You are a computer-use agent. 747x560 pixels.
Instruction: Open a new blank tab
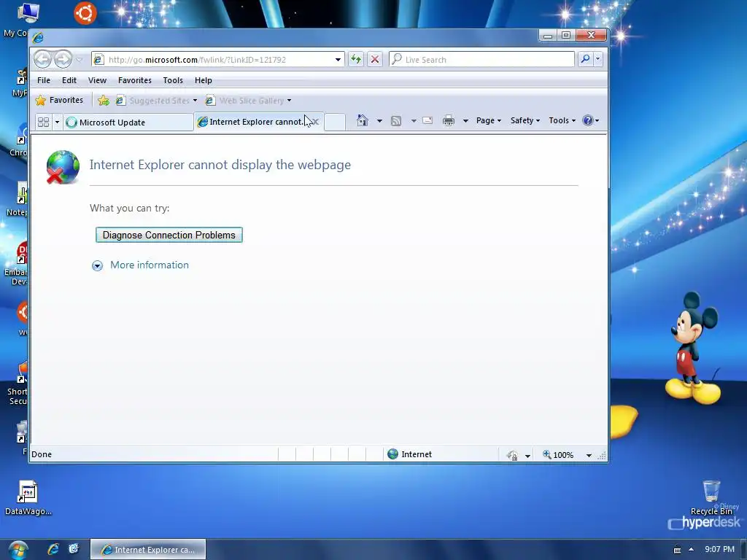334,122
